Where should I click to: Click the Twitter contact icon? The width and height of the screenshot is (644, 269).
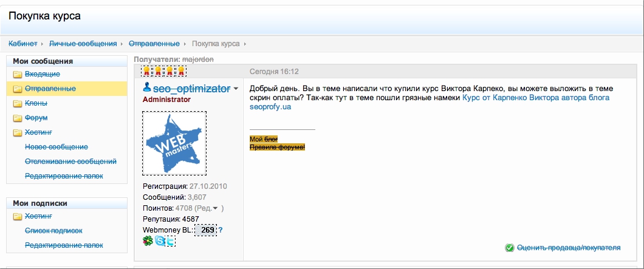[170, 242]
